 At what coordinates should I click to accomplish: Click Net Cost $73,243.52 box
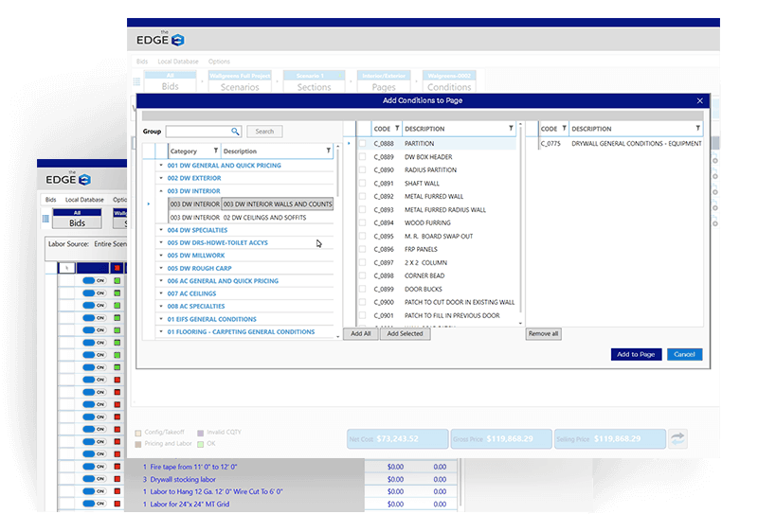pyautogui.click(x=397, y=439)
